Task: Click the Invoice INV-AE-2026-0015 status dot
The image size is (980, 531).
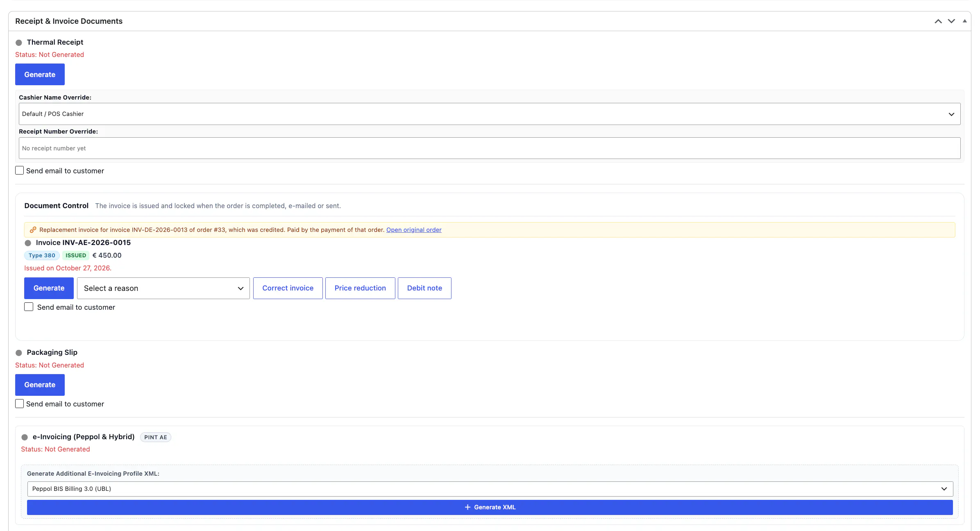Action: [28, 243]
